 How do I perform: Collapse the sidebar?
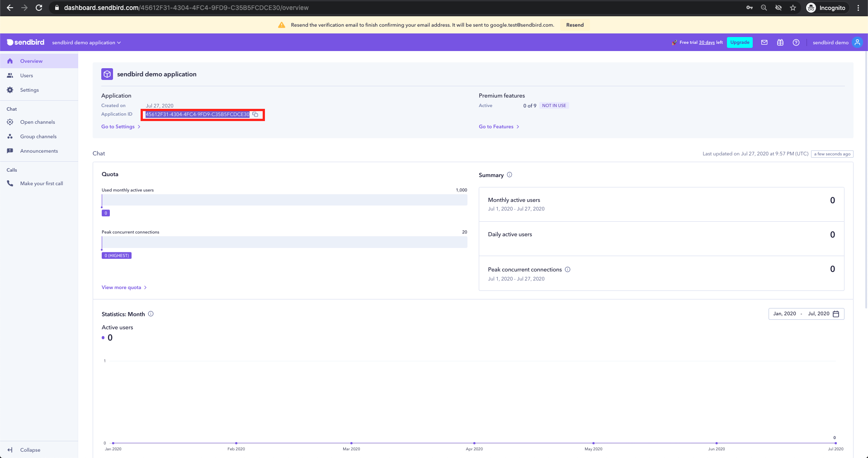click(x=39, y=450)
